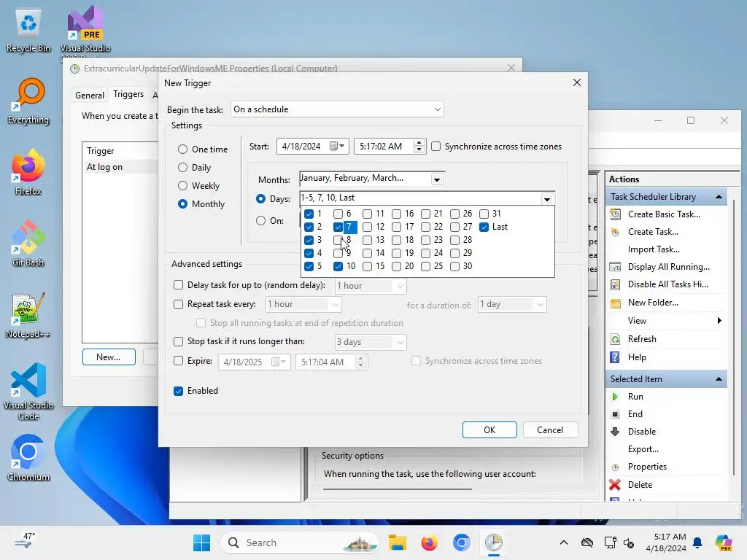The width and height of the screenshot is (747, 560).
Task: Increase start time with spinner up
Action: (x=419, y=142)
